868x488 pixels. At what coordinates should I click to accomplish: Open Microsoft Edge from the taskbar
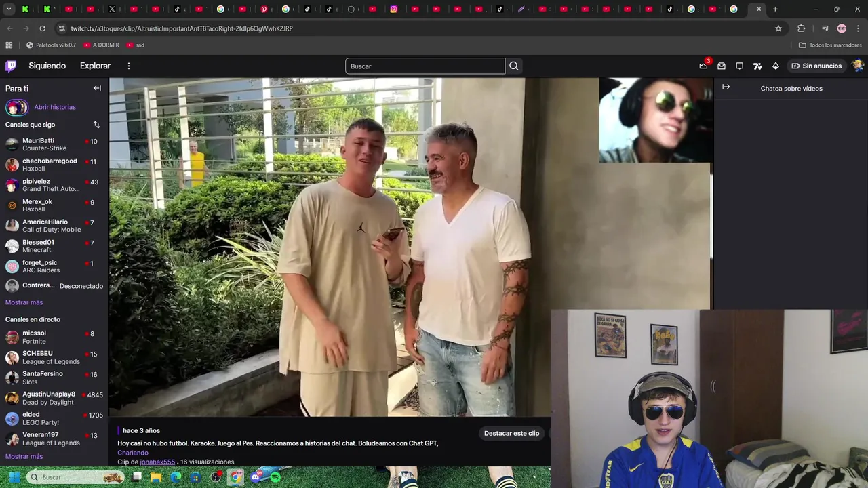click(176, 477)
